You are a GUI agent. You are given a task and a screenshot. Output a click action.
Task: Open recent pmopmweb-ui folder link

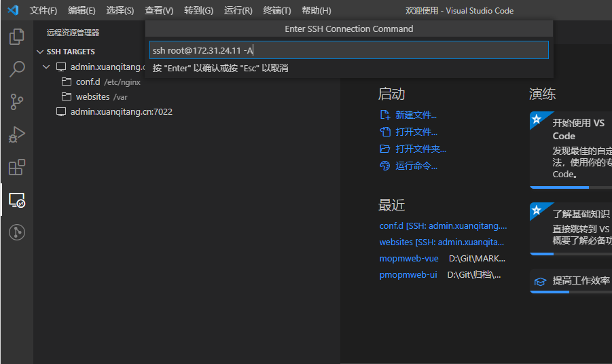click(408, 275)
